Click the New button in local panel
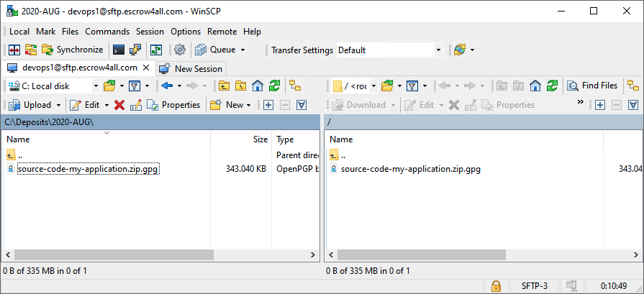644x294 pixels. click(227, 105)
